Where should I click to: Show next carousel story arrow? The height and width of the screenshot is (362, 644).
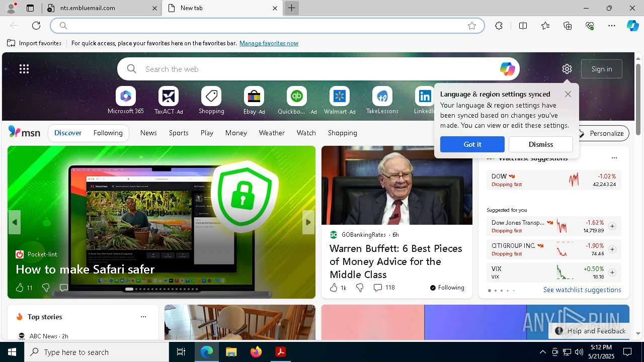pos(308,222)
